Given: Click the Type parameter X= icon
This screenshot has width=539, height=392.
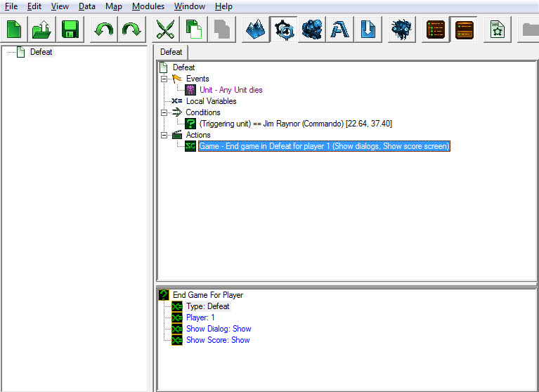Looking at the screenshot, I should coord(177,306).
